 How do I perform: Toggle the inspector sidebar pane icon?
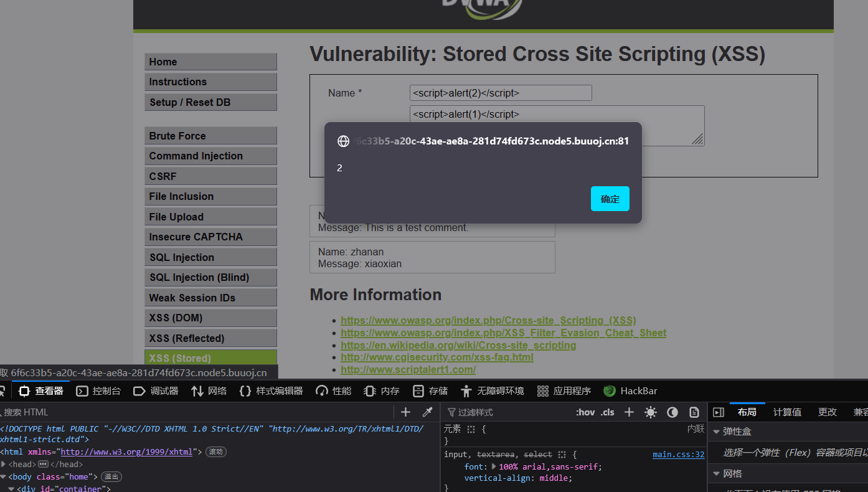point(719,412)
